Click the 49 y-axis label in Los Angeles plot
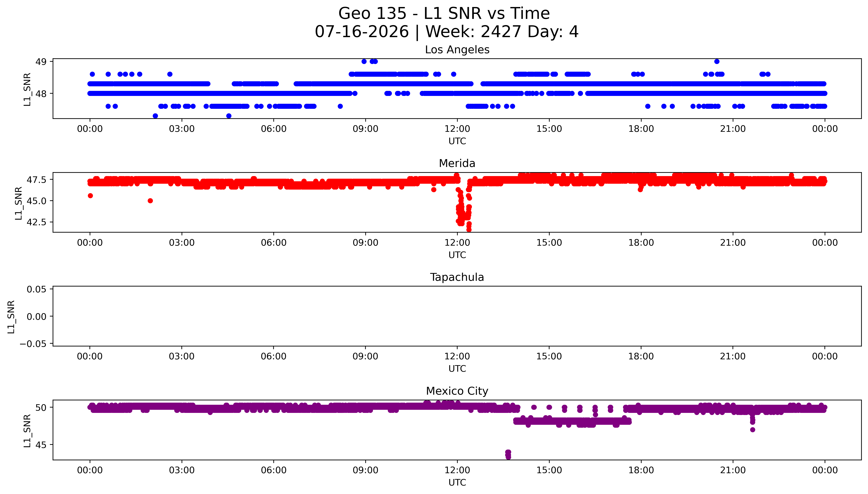This screenshot has width=868, height=494. click(41, 62)
